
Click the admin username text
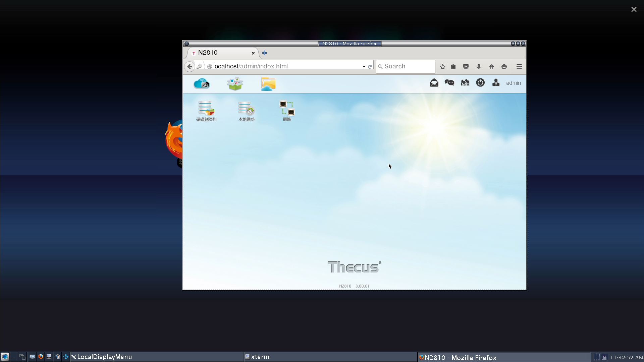tap(513, 83)
